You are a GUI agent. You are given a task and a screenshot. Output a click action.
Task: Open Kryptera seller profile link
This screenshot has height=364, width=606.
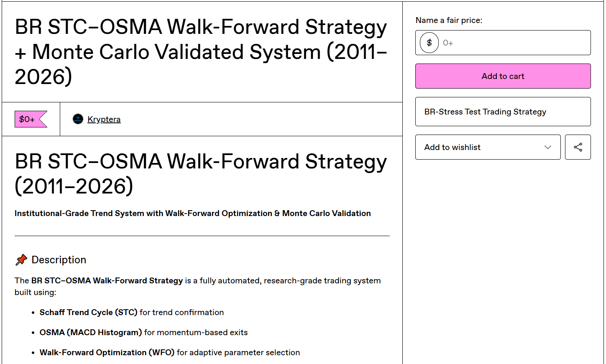[x=104, y=119]
